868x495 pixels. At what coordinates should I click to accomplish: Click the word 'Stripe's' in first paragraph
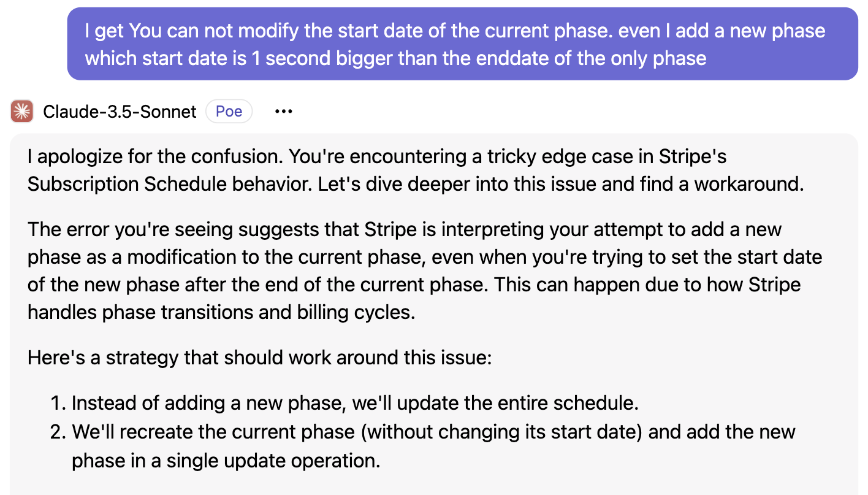pyautogui.click(x=693, y=156)
